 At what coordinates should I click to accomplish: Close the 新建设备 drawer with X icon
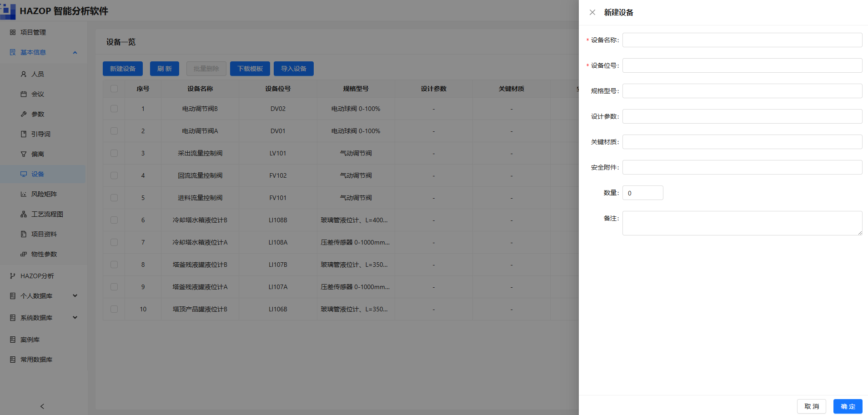(592, 12)
